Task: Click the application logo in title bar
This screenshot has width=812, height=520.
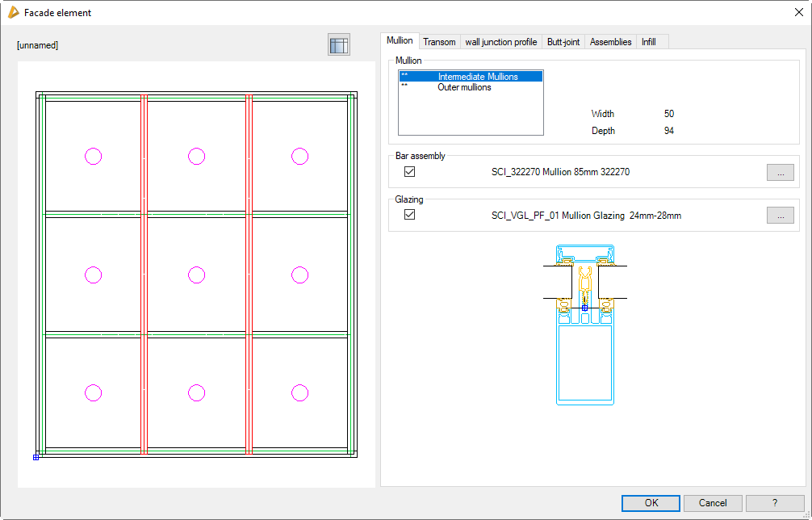Action: click(x=13, y=12)
